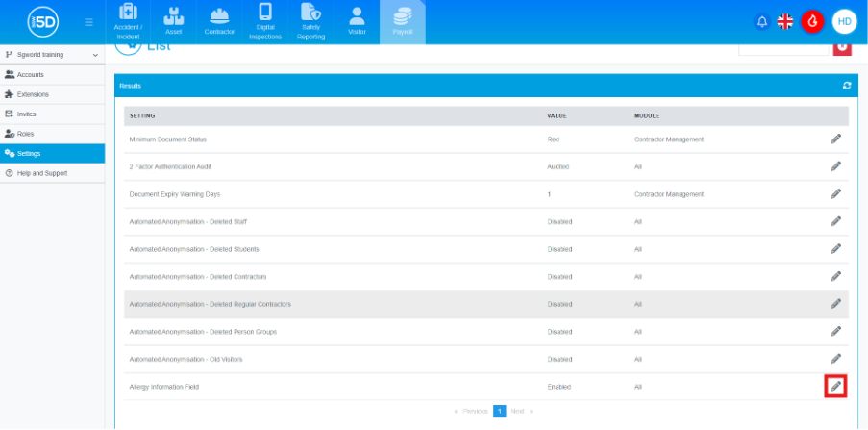
Task: Edit Deleted Students anonymisation setting
Action: pos(836,249)
